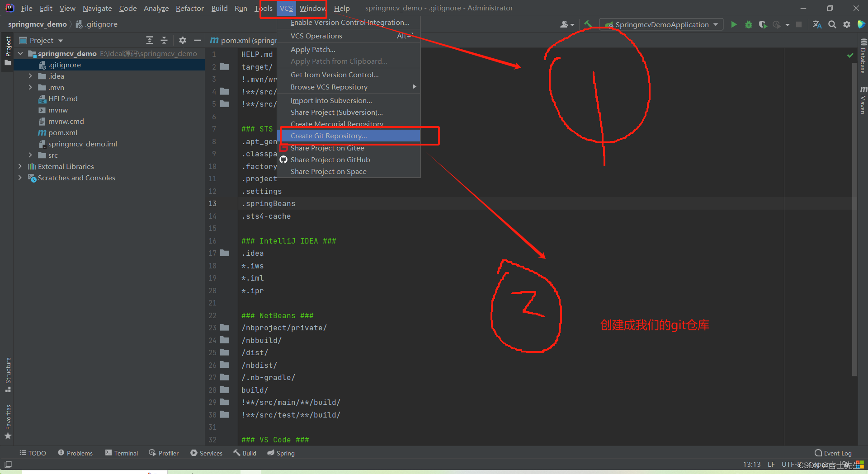Run SpringmcvDemoApplication with the green play icon
Viewport: 868px width, 474px height.
734,24
